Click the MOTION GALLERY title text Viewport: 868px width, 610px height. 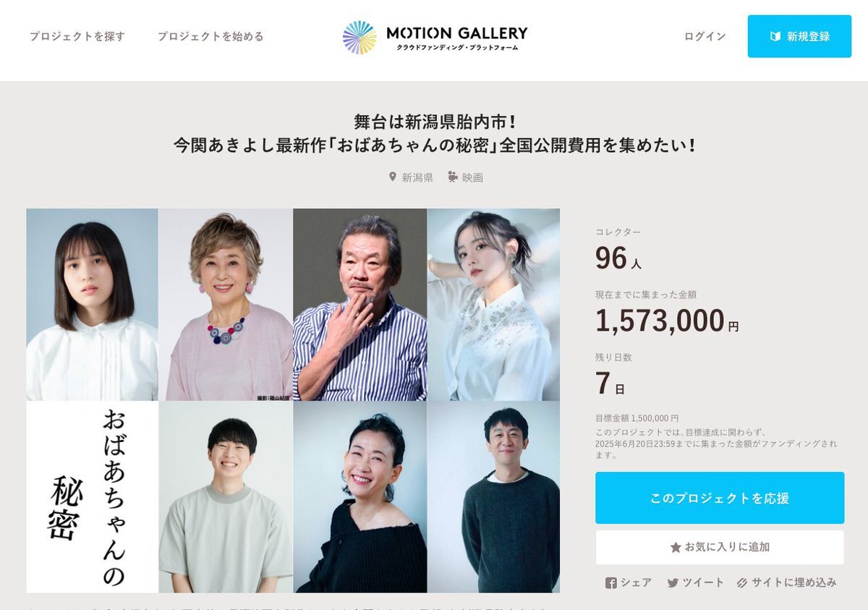457,33
